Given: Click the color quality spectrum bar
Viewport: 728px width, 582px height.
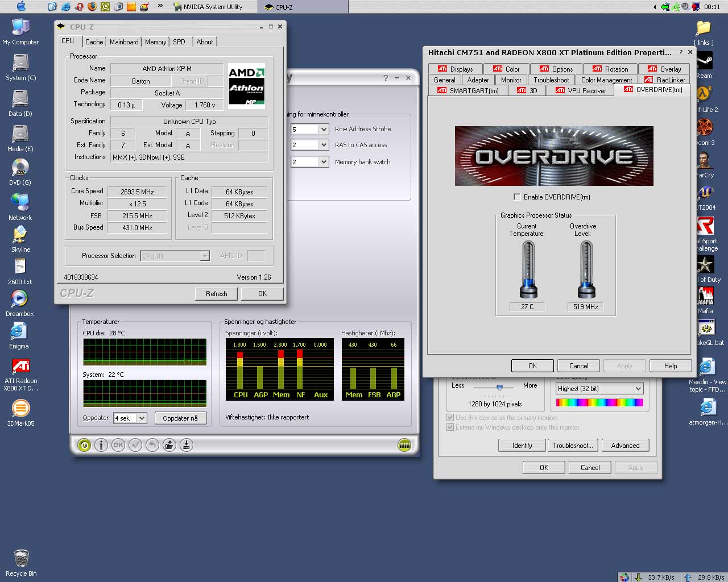Looking at the screenshot, I should 599,402.
